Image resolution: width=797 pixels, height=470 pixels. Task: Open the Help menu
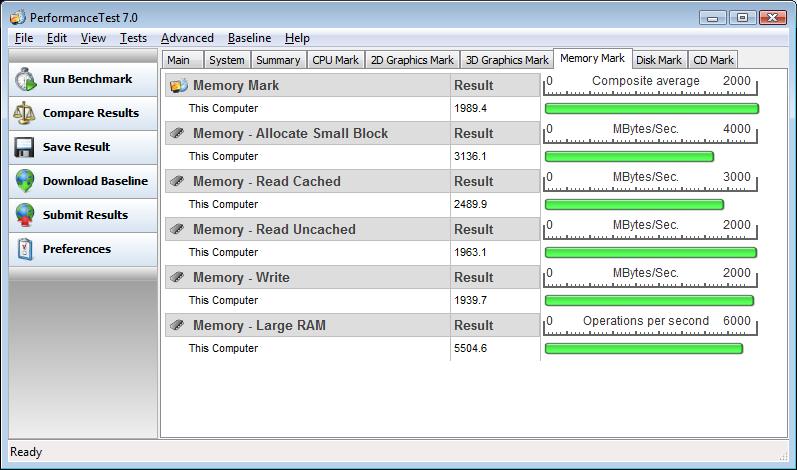[297, 38]
